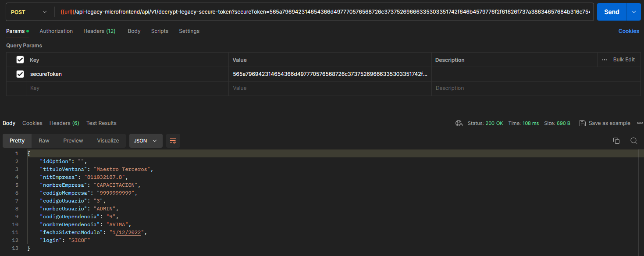
Task: Click the empty Key input field
Action: tap(127, 88)
